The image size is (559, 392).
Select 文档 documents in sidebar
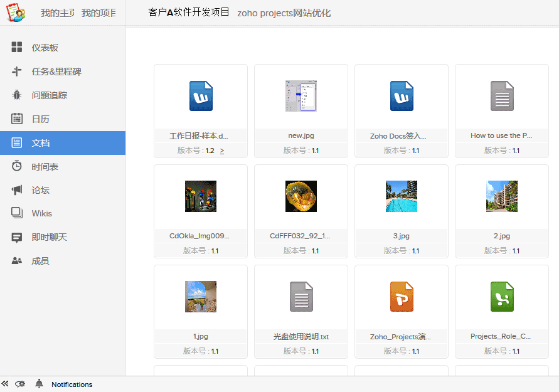point(40,143)
